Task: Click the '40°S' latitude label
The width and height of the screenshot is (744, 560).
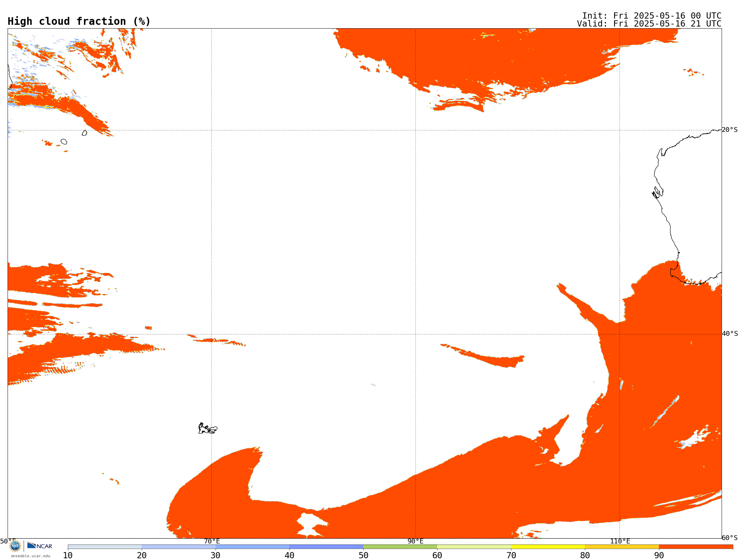Action: pyautogui.click(x=730, y=334)
